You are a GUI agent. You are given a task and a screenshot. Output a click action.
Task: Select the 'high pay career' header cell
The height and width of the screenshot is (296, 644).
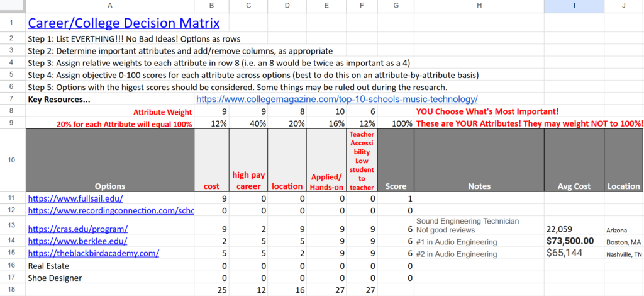pyautogui.click(x=248, y=180)
